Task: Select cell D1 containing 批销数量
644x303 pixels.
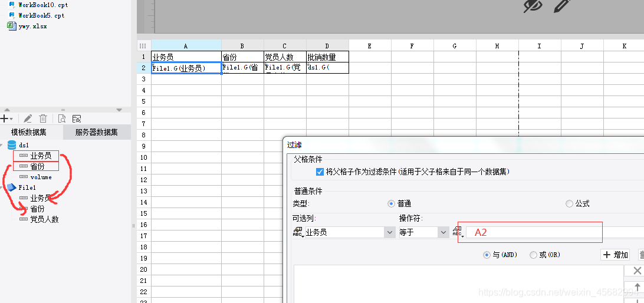Action: 327,57
